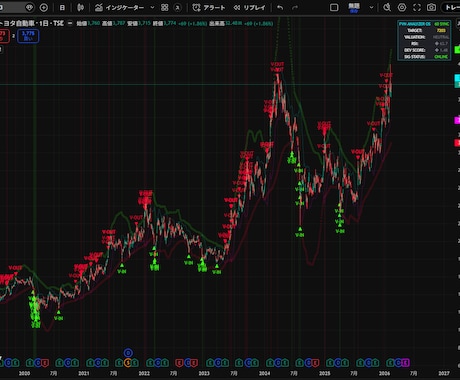The width and height of the screenshot is (460, 380).
Task: Click the cyan price label on price axis
Action: click(x=457, y=78)
